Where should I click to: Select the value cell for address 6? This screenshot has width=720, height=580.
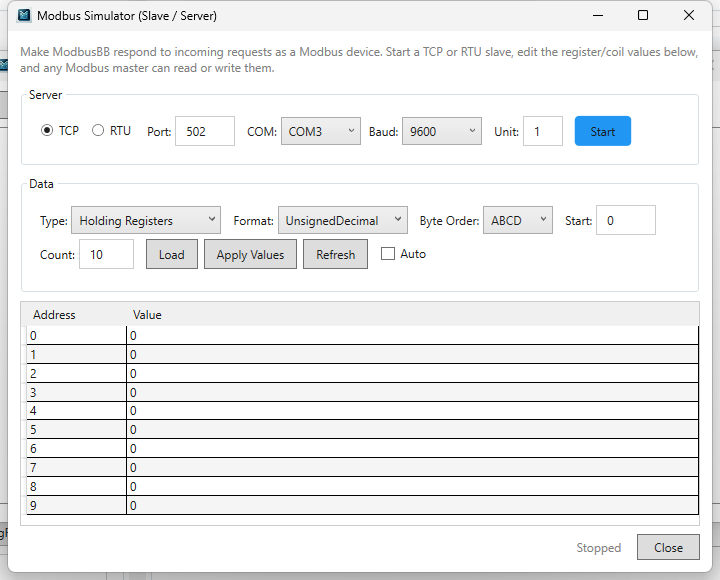click(x=412, y=448)
